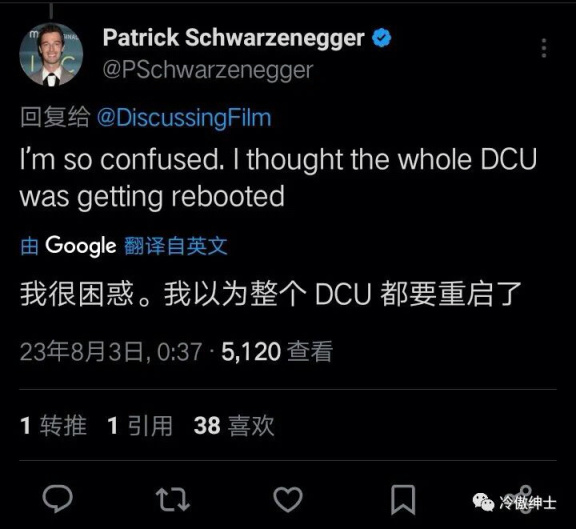View the 38 喜欢 likes list
Image resolution: width=576 pixels, height=529 pixels.
[x=234, y=426]
